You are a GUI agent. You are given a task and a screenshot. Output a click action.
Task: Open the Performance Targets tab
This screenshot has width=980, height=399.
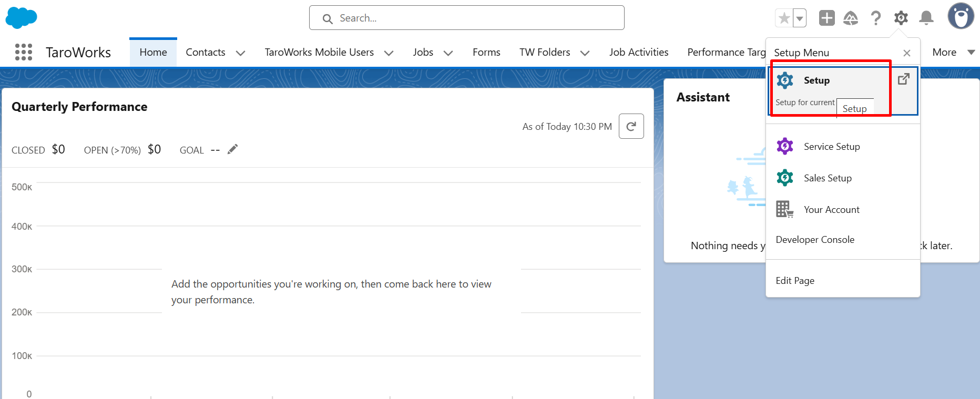tap(726, 52)
